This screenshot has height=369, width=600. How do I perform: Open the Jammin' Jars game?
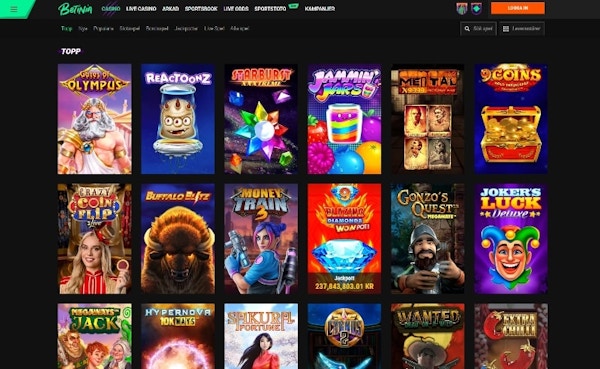pyautogui.click(x=344, y=119)
